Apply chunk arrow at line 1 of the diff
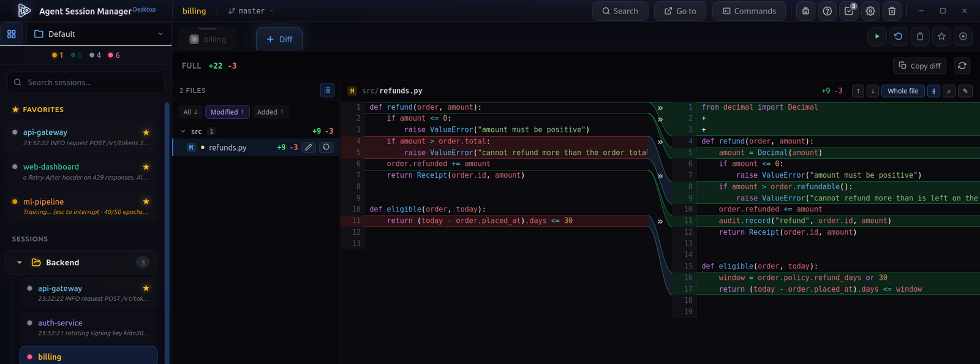Screen dimensions: 980x364 click(x=660, y=108)
